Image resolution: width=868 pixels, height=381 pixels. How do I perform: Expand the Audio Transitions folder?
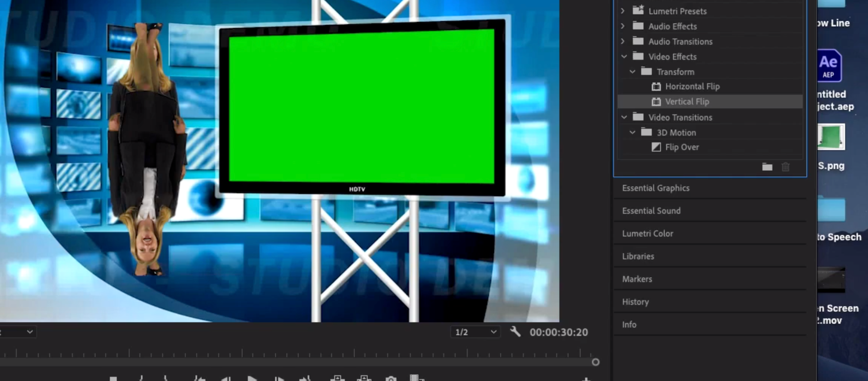pos(623,41)
